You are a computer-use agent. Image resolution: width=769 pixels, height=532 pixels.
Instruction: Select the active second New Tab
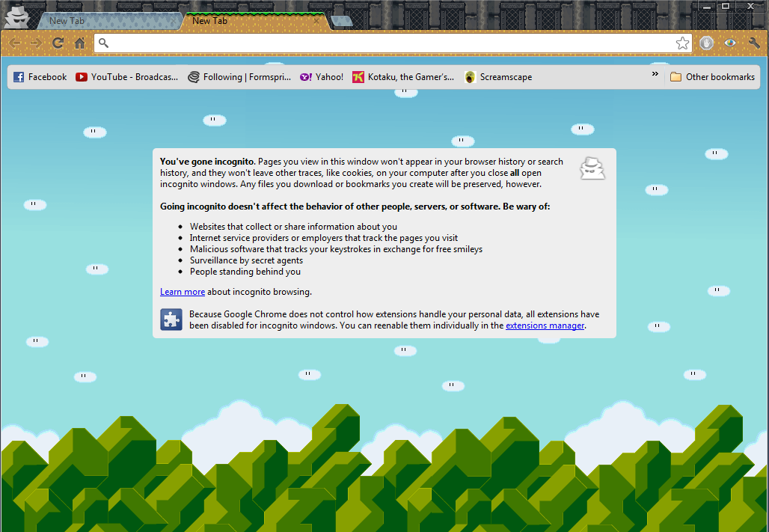(256, 21)
